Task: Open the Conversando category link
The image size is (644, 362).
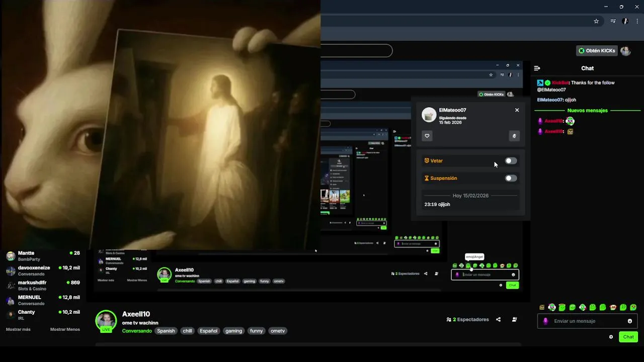Action: [x=137, y=331]
